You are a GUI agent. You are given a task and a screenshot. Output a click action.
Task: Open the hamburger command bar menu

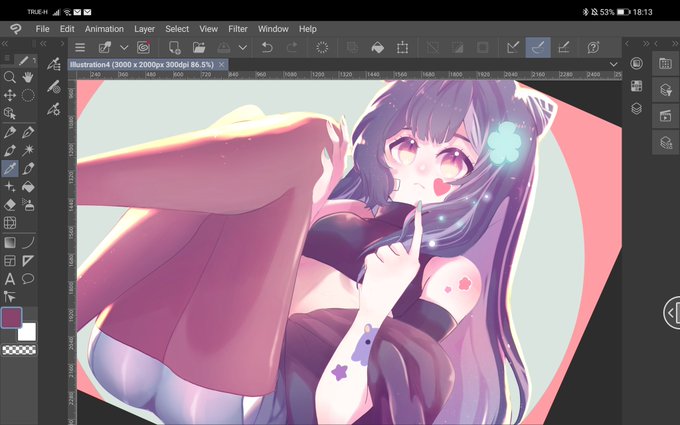tap(80, 47)
